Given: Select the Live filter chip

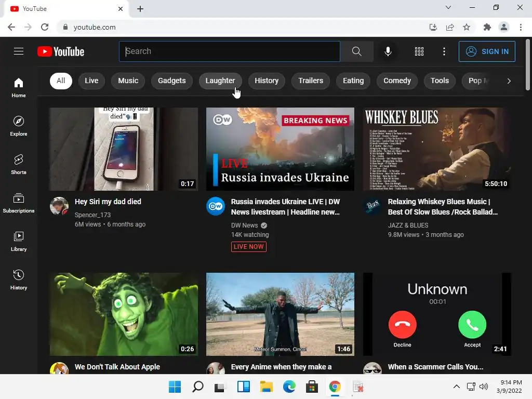Looking at the screenshot, I should 91,81.
